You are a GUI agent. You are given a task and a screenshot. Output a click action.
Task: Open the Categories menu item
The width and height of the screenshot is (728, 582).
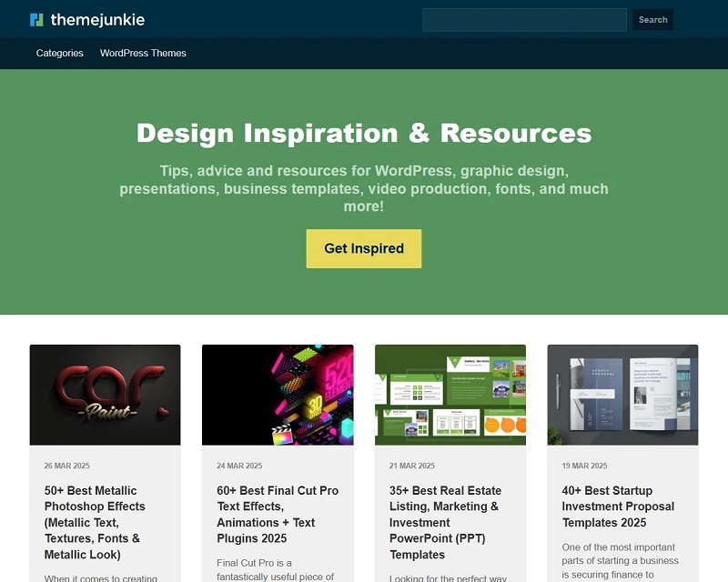point(60,54)
